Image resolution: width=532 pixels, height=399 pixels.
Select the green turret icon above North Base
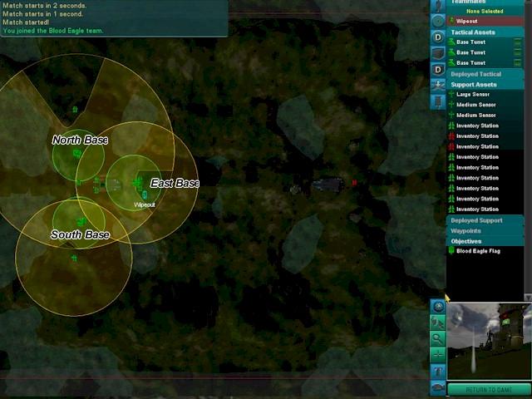(x=75, y=109)
